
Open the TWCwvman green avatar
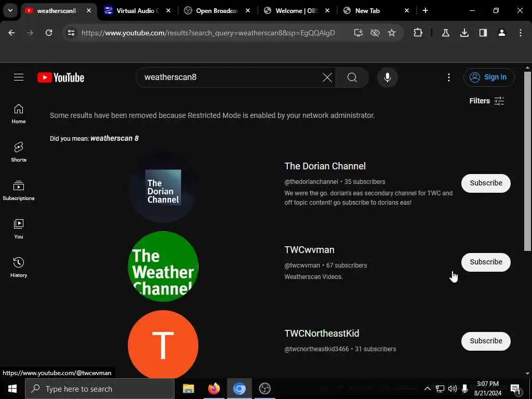(163, 267)
